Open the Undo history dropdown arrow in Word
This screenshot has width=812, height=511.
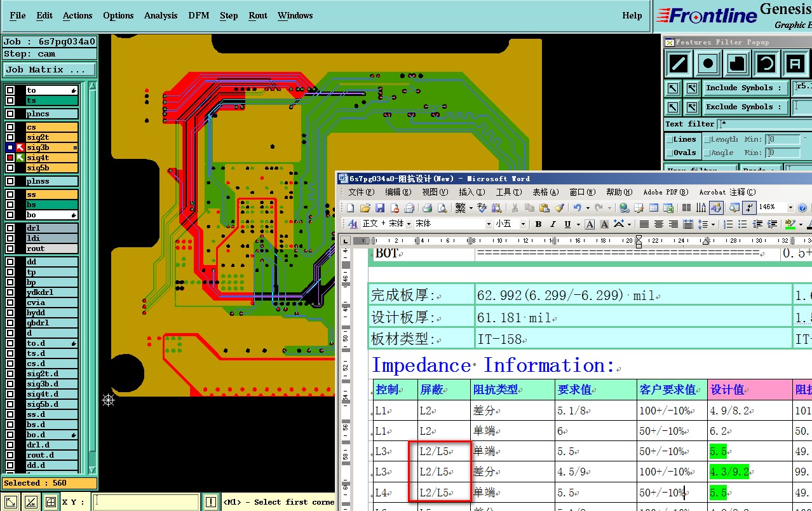[x=587, y=208]
